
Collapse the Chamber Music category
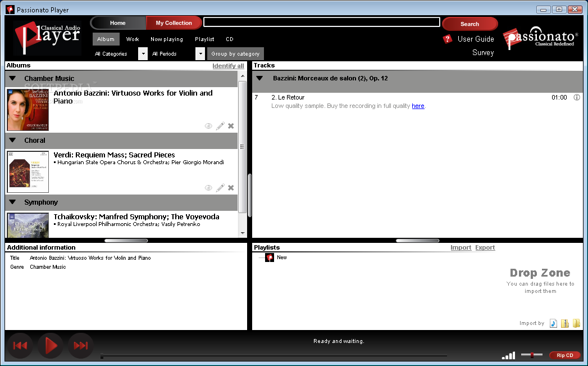pos(13,79)
